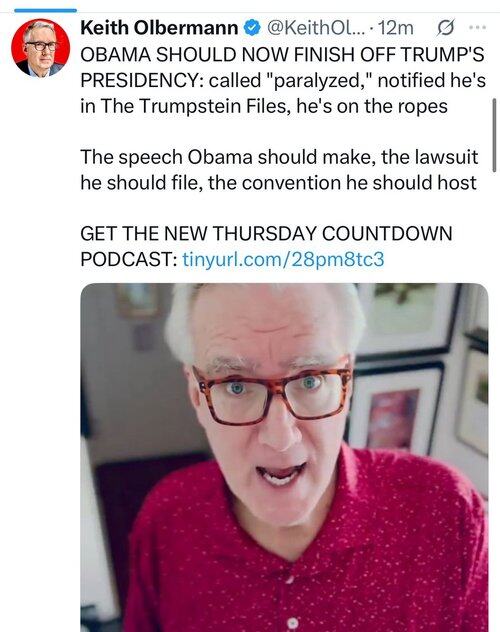The height and width of the screenshot is (632, 500).
Task: Click the 'PRESIDENCY: called "paralyzed,"' text line
Action: [x=283, y=80]
